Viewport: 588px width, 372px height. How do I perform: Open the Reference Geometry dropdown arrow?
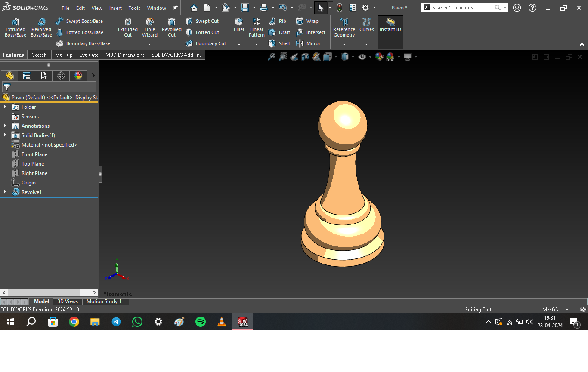[x=344, y=44]
